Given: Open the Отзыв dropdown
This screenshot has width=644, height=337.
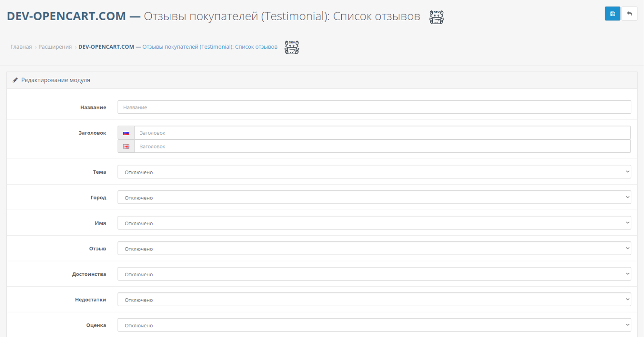Looking at the screenshot, I should (x=374, y=249).
